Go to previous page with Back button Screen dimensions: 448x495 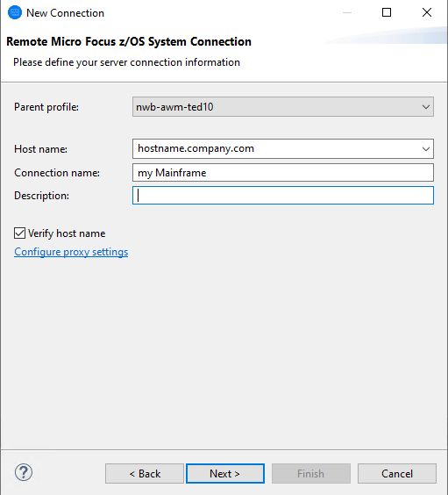[145, 474]
